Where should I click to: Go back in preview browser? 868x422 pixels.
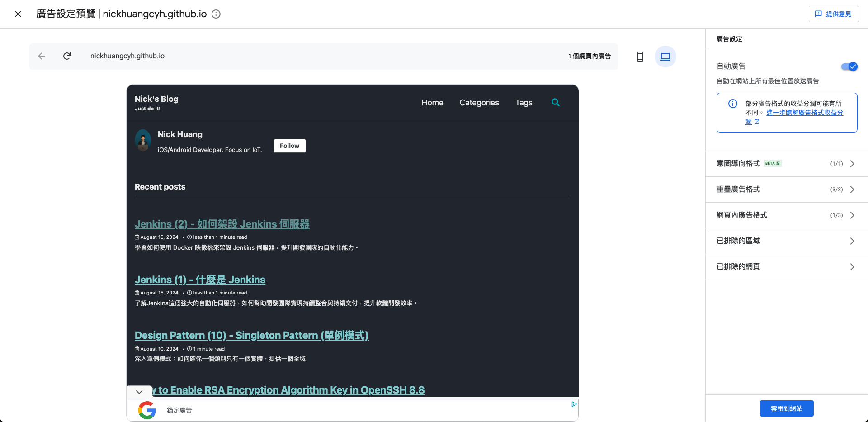[x=42, y=56]
